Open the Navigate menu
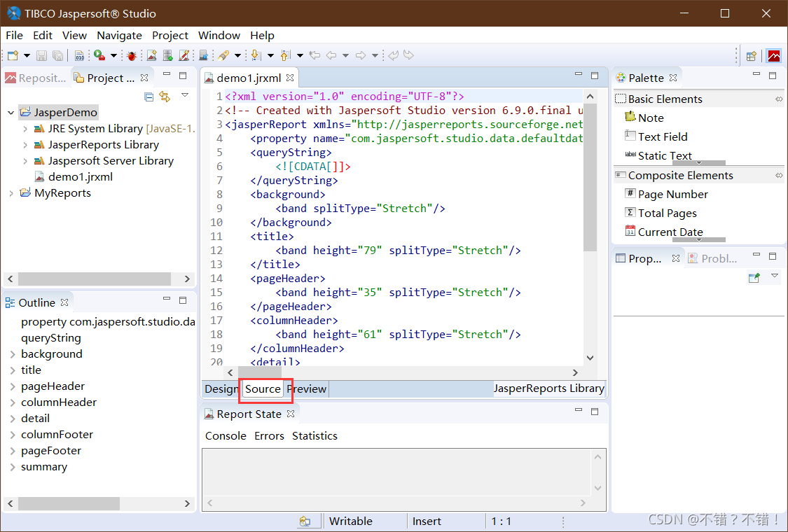The width and height of the screenshot is (788, 532). pyautogui.click(x=119, y=36)
